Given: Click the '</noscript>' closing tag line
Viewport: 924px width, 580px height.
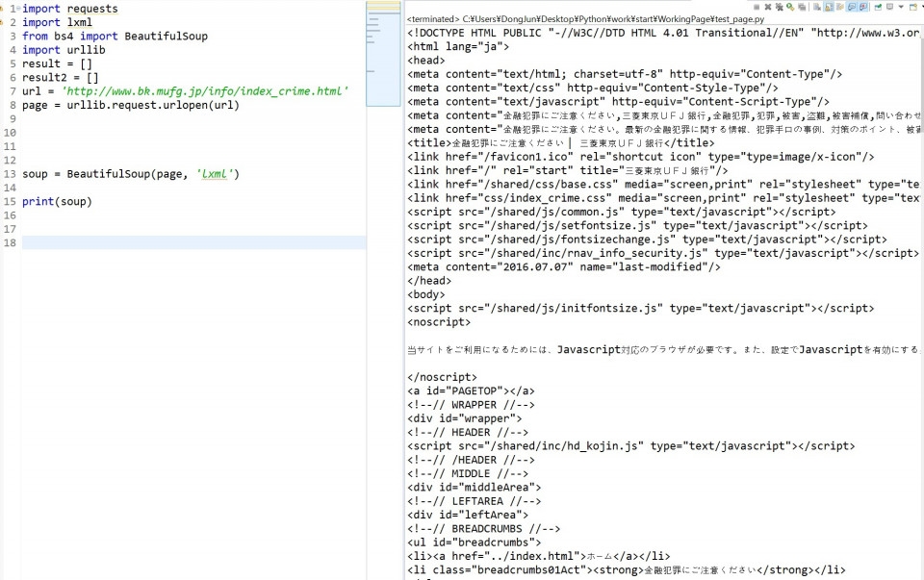Looking at the screenshot, I should point(442,377).
